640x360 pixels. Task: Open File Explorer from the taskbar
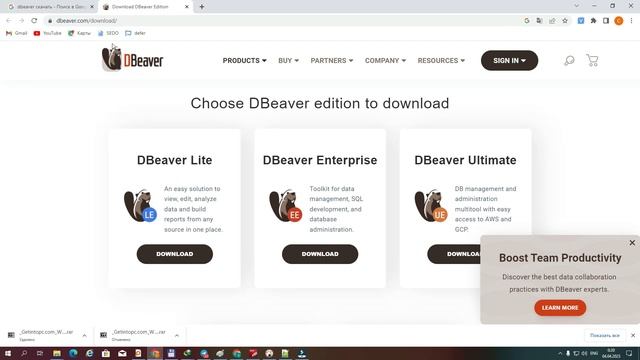pos(57,353)
